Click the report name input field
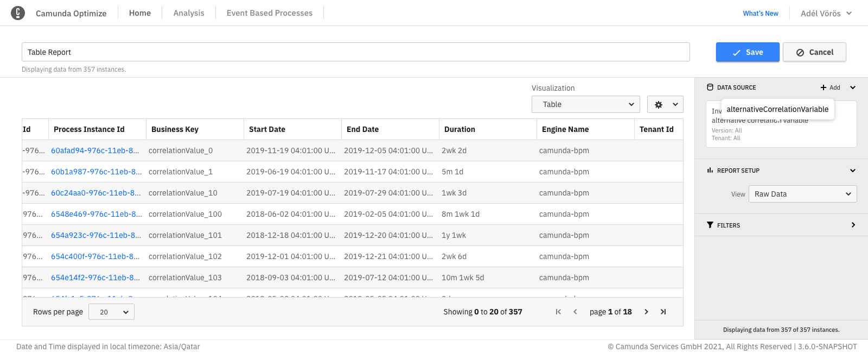Viewport: 868px width, 353px height. 355,52
